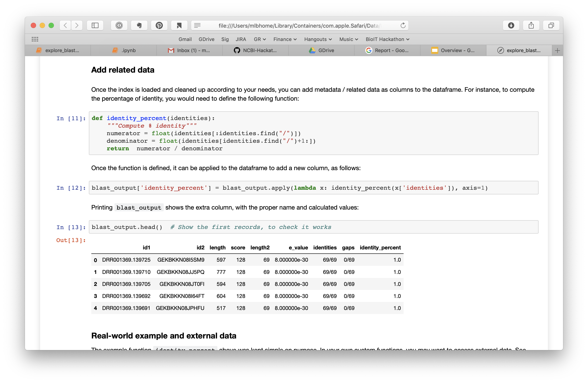Switch to the Inbox (1) Gmail tab
Viewport: 588px width, 383px height.
189,50
